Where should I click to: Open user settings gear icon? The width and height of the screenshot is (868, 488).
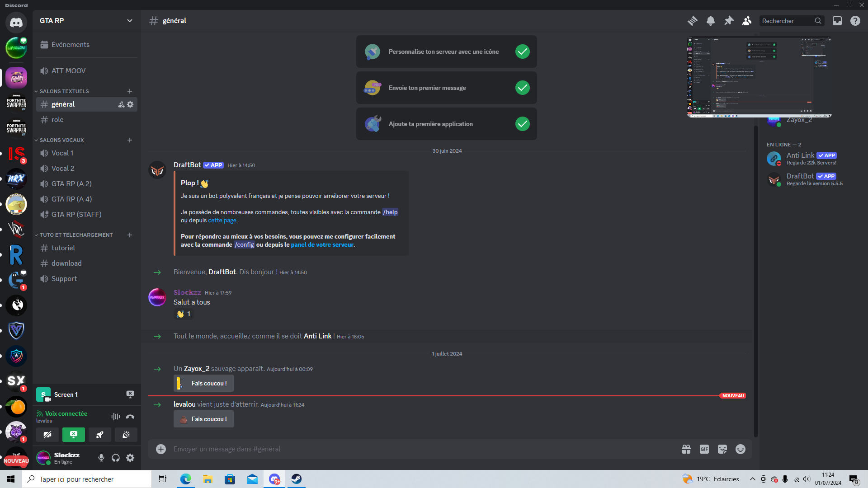pyautogui.click(x=130, y=458)
